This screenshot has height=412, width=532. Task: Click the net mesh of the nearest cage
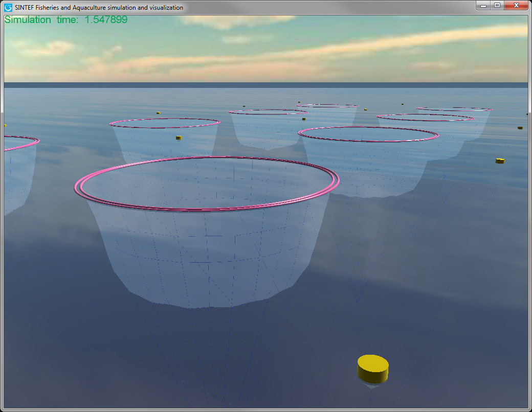pyautogui.click(x=205, y=256)
